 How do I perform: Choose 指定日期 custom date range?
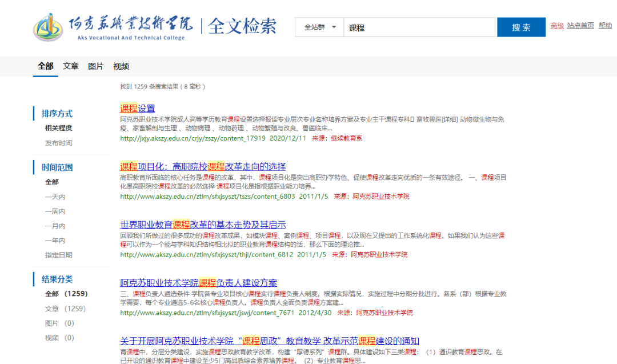tap(59, 255)
